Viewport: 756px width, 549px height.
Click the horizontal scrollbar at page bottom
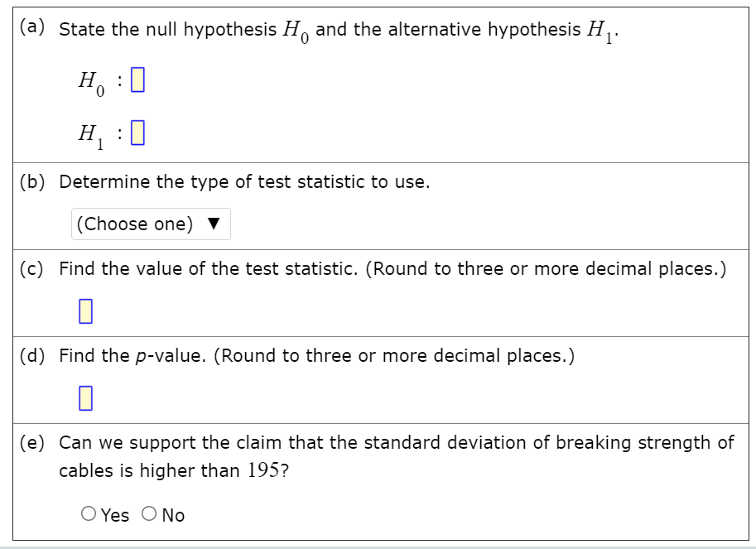coord(378,543)
